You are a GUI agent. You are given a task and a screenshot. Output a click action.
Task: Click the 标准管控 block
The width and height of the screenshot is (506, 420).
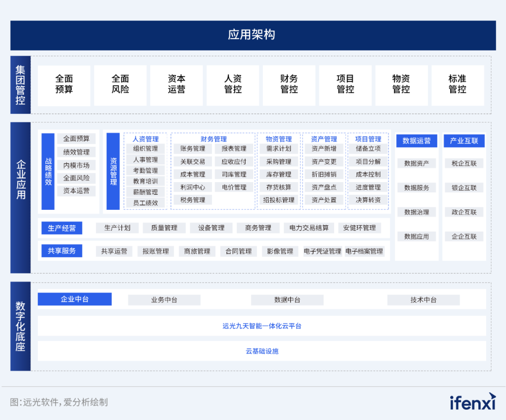[x=458, y=85]
